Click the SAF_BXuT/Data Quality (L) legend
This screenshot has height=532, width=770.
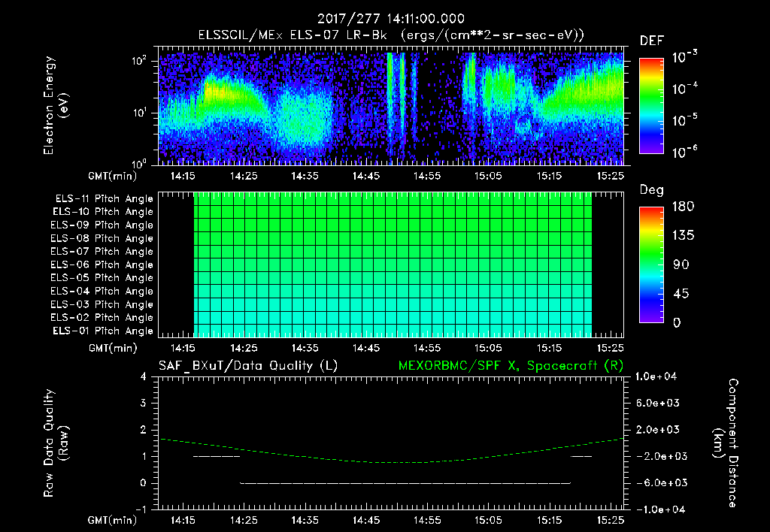pos(248,366)
